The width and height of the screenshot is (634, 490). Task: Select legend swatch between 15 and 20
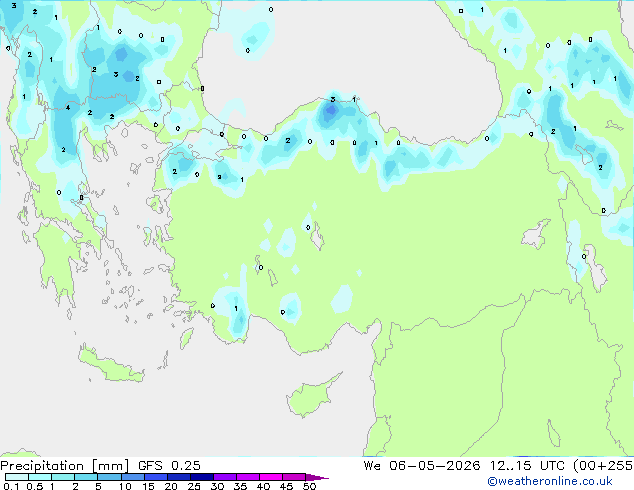(x=156, y=477)
